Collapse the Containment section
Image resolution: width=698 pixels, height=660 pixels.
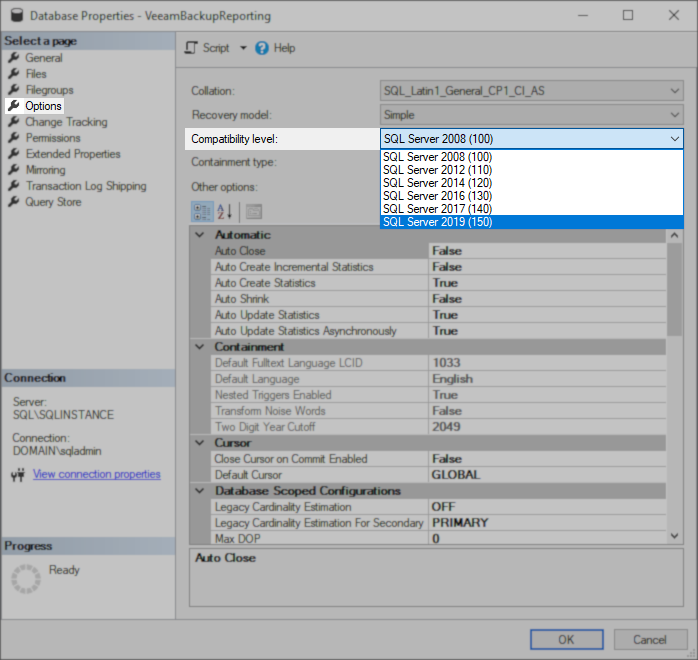[x=200, y=347]
